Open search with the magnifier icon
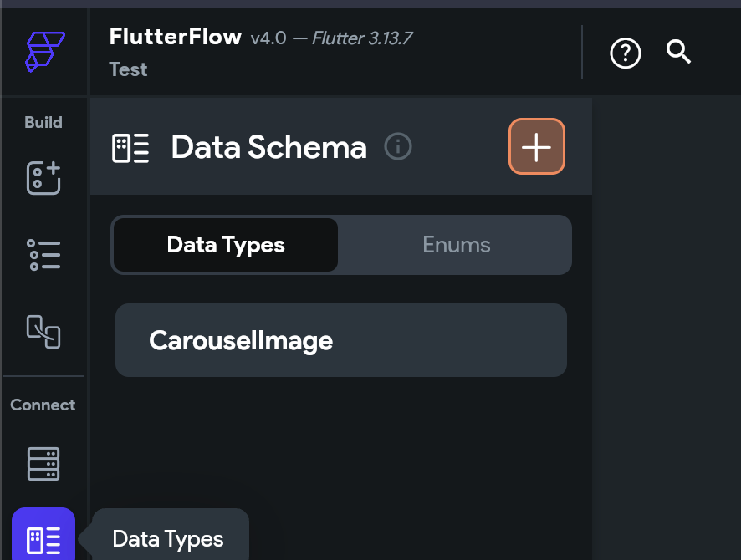This screenshot has height=560, width=741. [x=678, y=52]
